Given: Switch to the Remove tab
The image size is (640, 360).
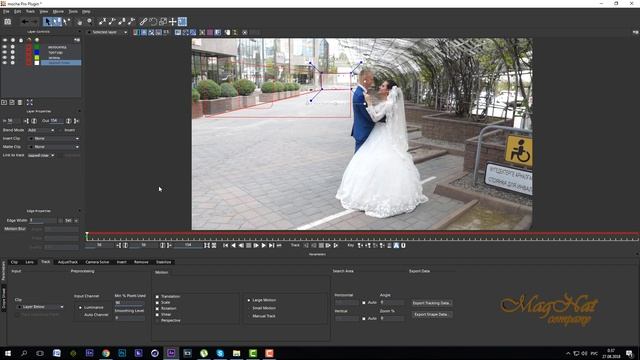Looking at the screenshot, I should coord(141,262).
